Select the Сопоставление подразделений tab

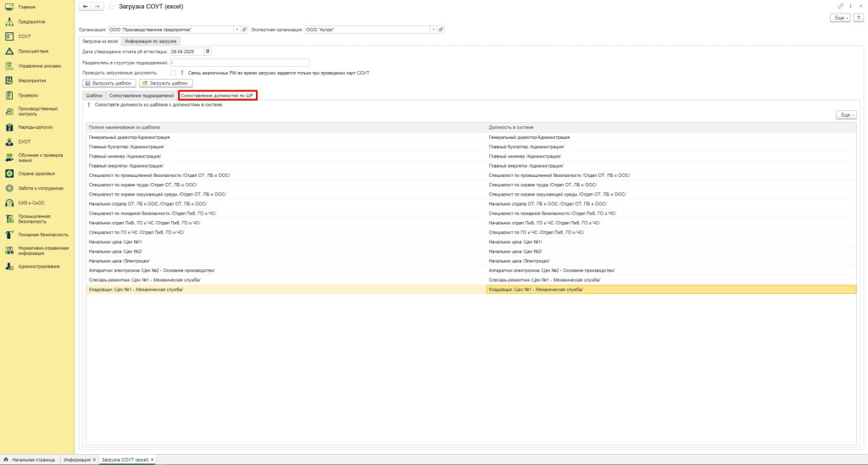click(x=142, y=96)
